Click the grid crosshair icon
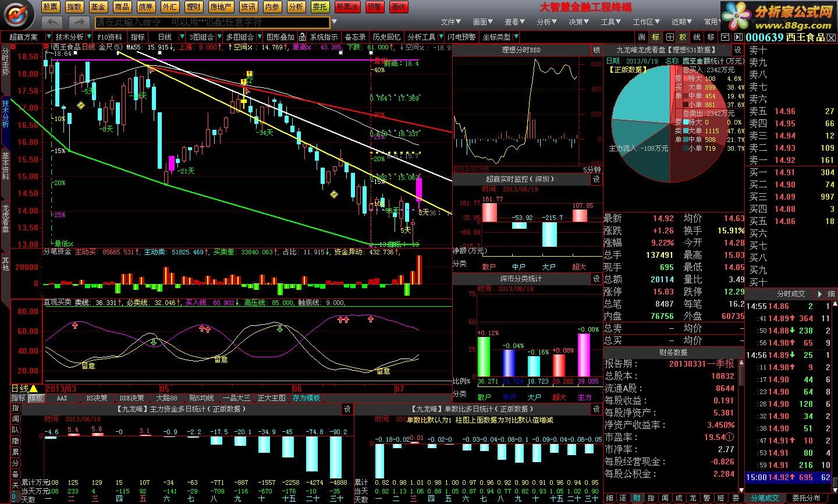 (x=669, y=37)
